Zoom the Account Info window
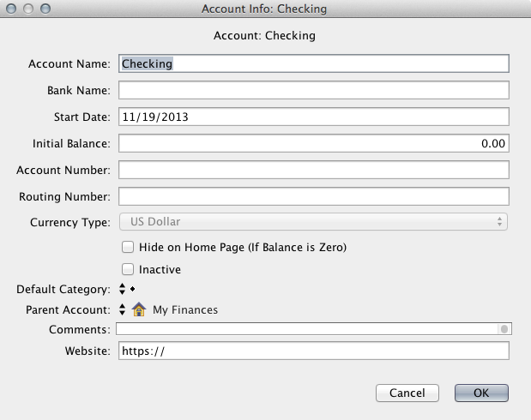531x420 pixels. (x=45, y=9)
